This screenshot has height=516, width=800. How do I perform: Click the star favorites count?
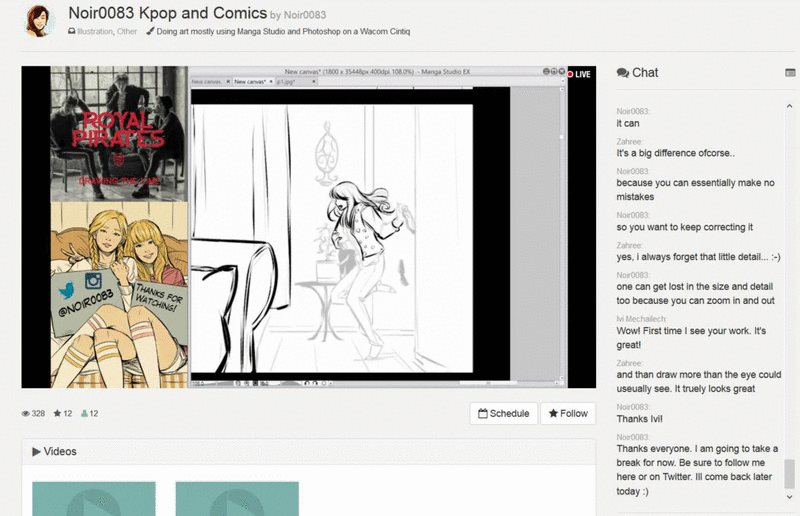point(63,413)
